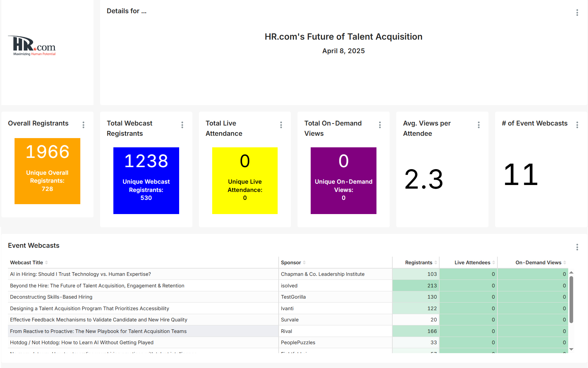
Task: Click registrants value 103
Action: (x=432, y=274)
